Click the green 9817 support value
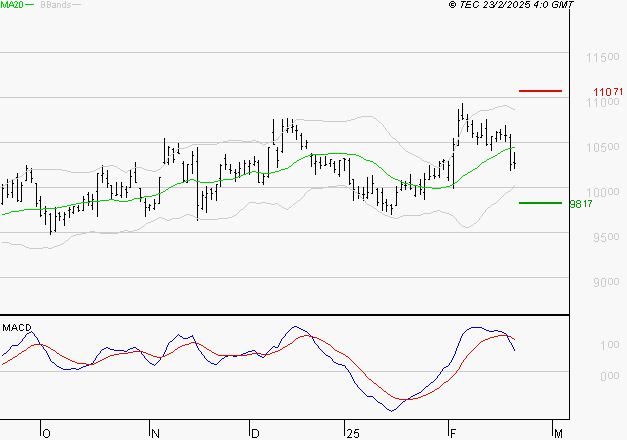Image resolution: width=627 pixels, height=440 pixels. click(581, 204)
